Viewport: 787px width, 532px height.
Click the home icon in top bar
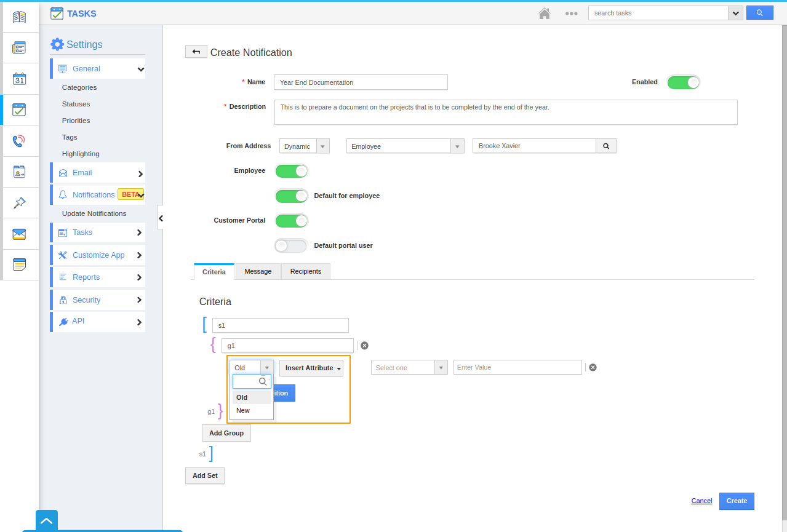[x=544, y=13]
